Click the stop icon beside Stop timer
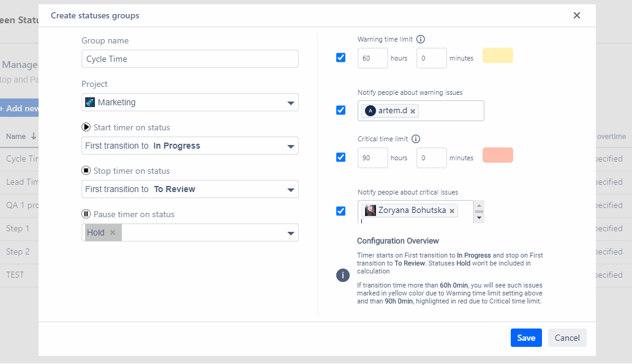 [86, 171]
